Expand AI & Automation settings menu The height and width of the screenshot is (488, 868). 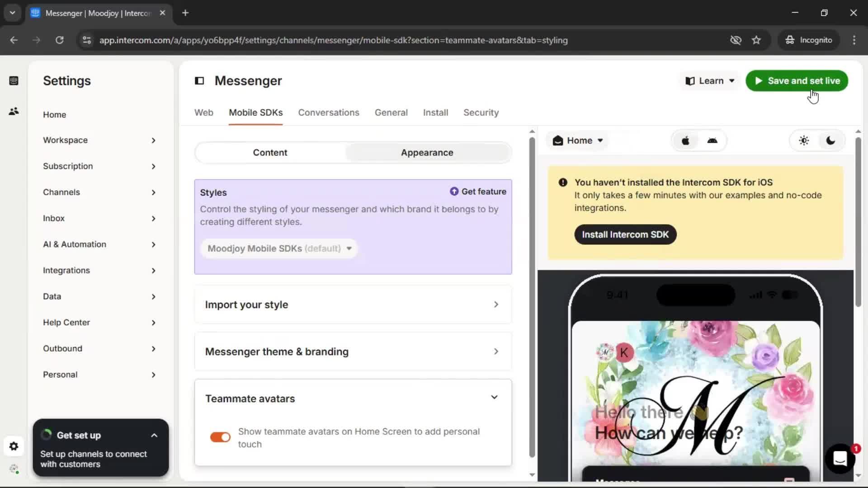click(99, 244)
